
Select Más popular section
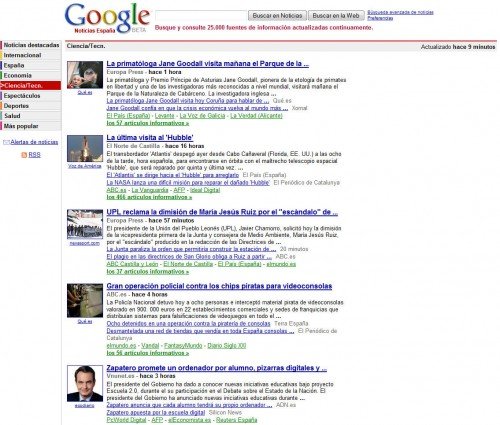[x=31, y=126]
